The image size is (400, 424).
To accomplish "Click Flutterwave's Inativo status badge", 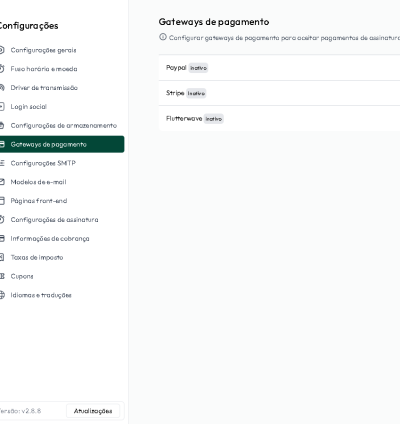I will pos(214,119).
